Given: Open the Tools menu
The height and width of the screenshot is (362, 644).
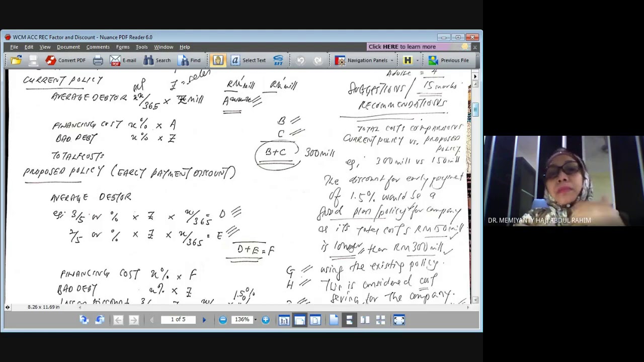Looking at the screenshot, I should 141,47.
